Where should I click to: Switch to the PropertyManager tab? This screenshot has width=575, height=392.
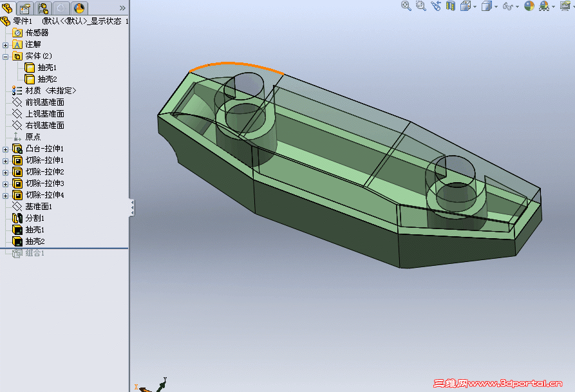[x=25, y=8]
